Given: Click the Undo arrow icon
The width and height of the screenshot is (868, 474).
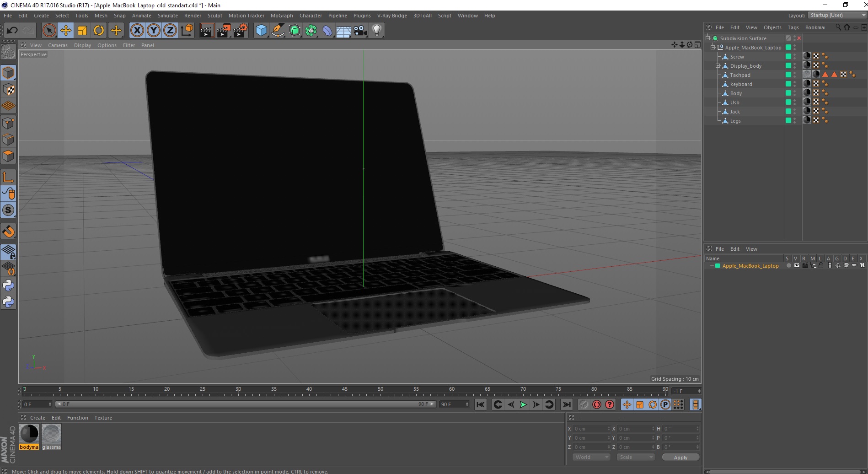Looking at the screenshot, I should (12, 31).
